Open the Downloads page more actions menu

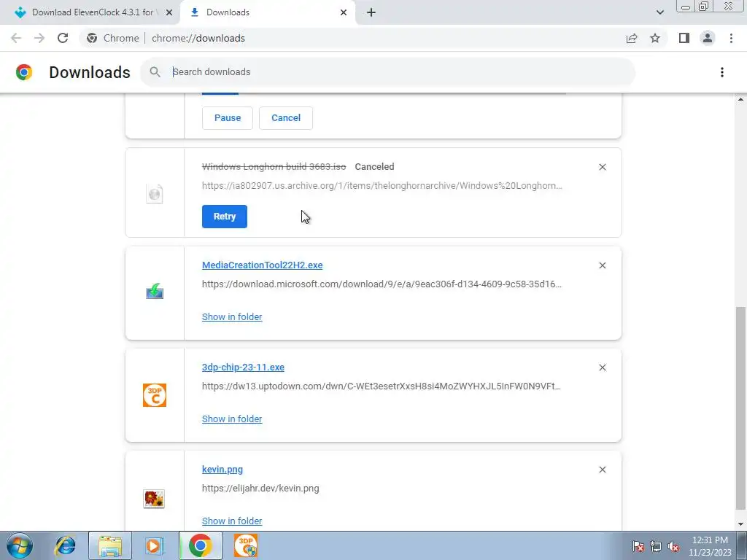[721, 72]
